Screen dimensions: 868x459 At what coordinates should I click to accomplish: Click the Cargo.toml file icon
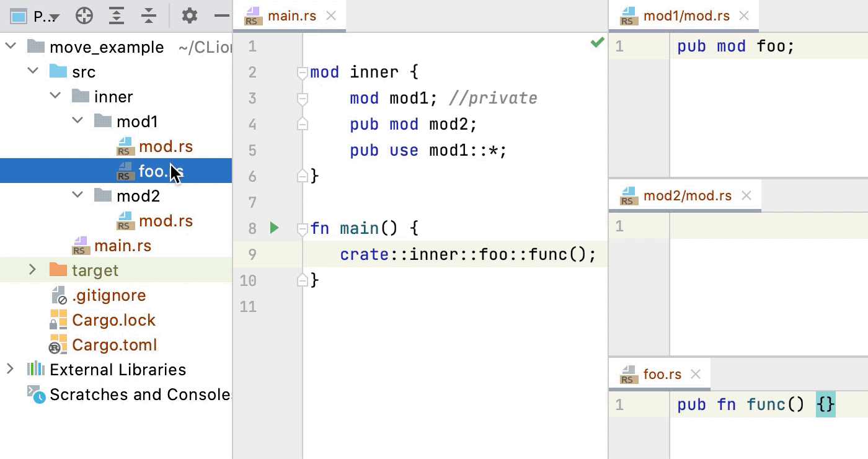[x=57, y=345]
